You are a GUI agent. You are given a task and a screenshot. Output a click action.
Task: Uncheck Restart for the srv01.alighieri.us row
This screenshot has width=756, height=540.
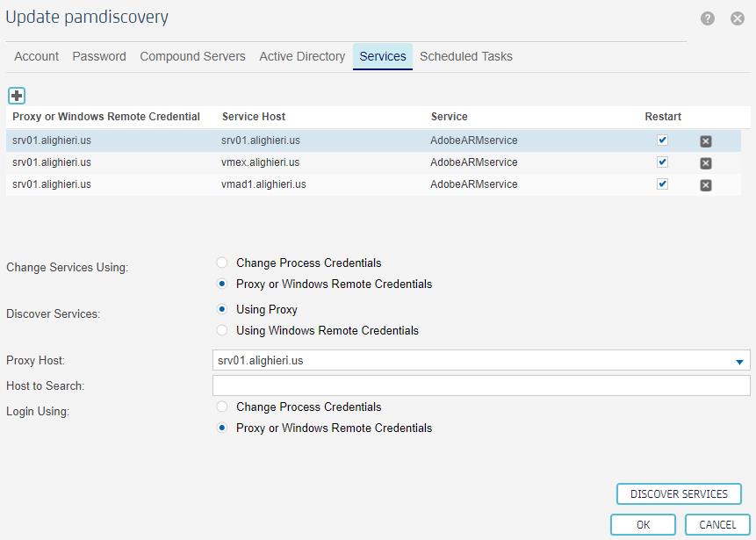[x=662, y=139]
